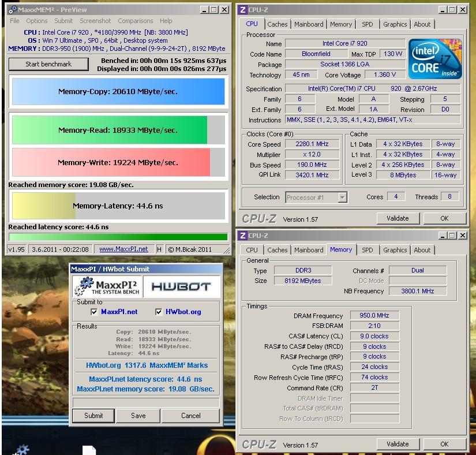Click the DRAM Frequency 950.0 MHz value
Screen dimensions: 476x455
point(374,315)
